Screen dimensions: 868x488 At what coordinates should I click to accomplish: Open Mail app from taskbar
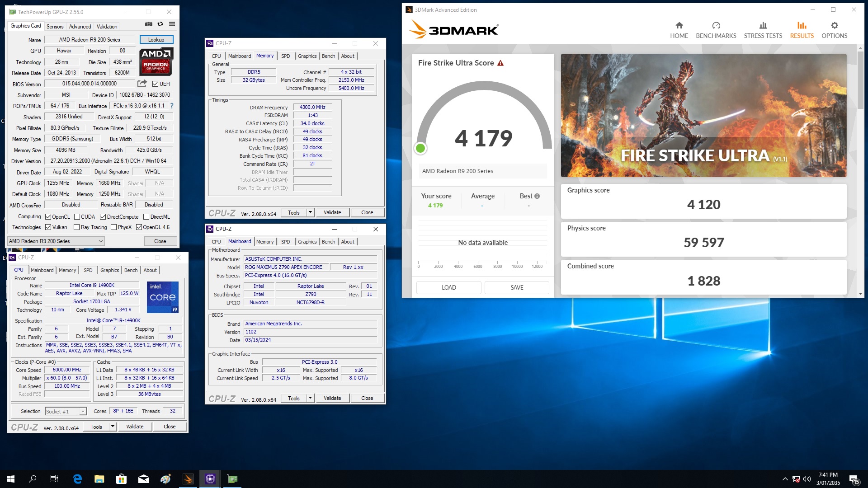point(144,479)
